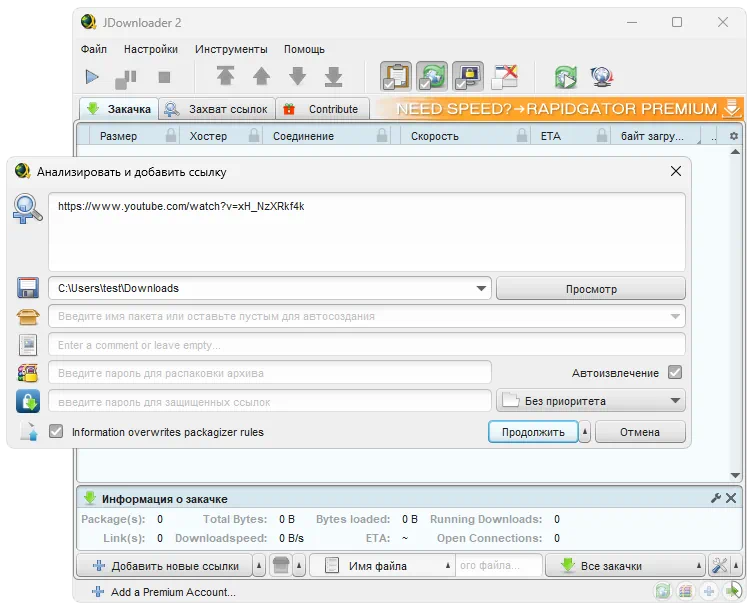This screenshot has height=611, width=754.
Task: Stop all downloads using the stop icon
Action: coord(164,77)
